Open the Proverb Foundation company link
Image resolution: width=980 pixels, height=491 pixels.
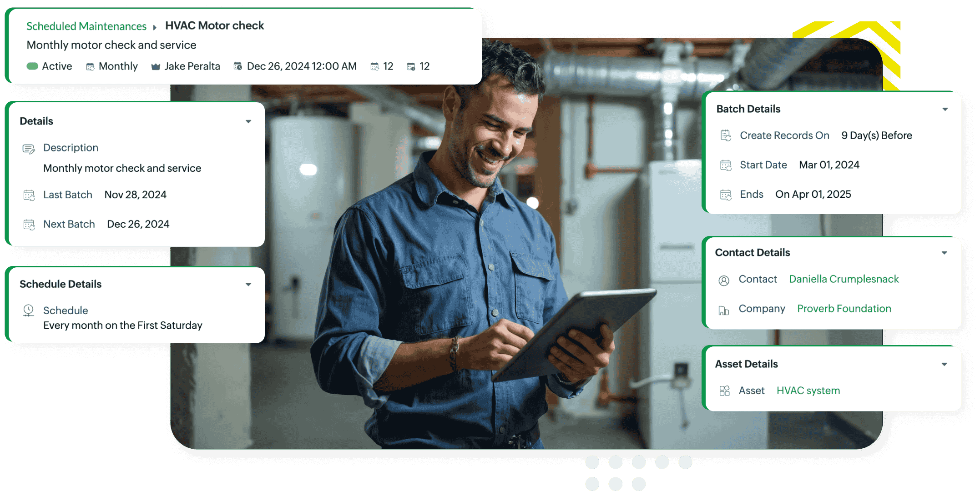coord(844,309)
